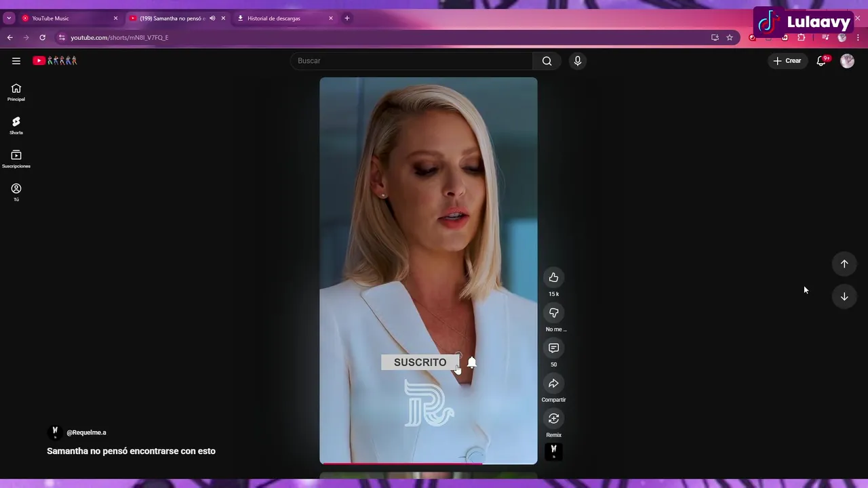The height and width of the screenshot is (488, 868).
Task: Install app icon in address bar
Action: (715, 37)
